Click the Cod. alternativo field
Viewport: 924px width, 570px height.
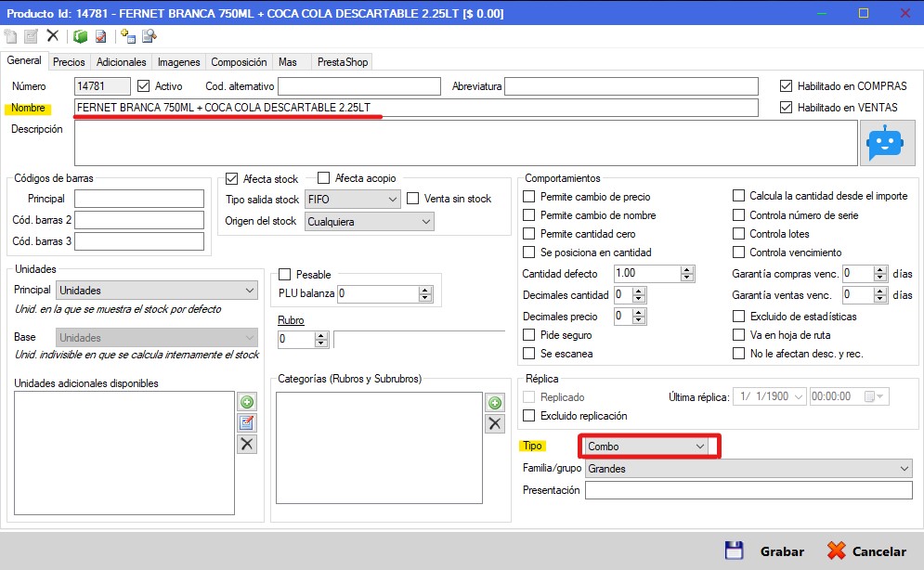tap(358, 86)
